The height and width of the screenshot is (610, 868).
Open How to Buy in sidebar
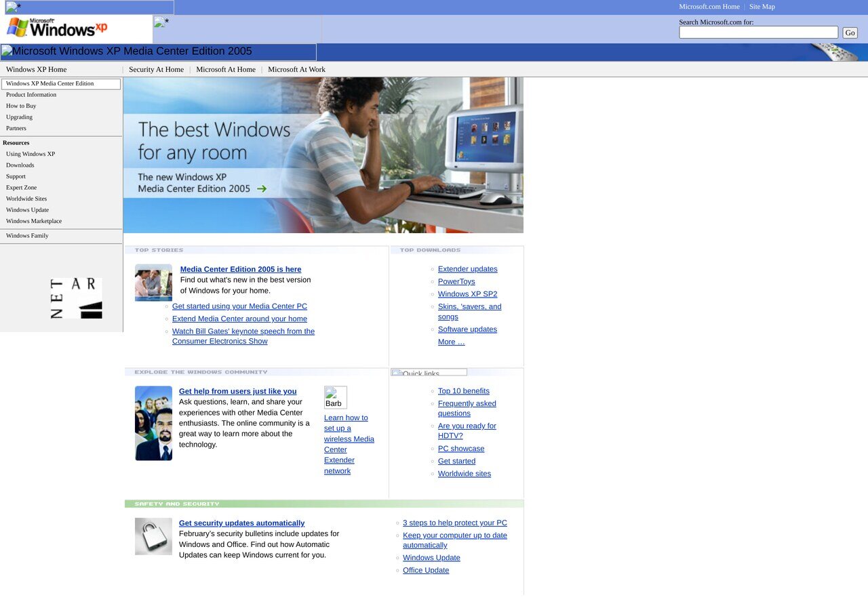click(x=21, y=106)
